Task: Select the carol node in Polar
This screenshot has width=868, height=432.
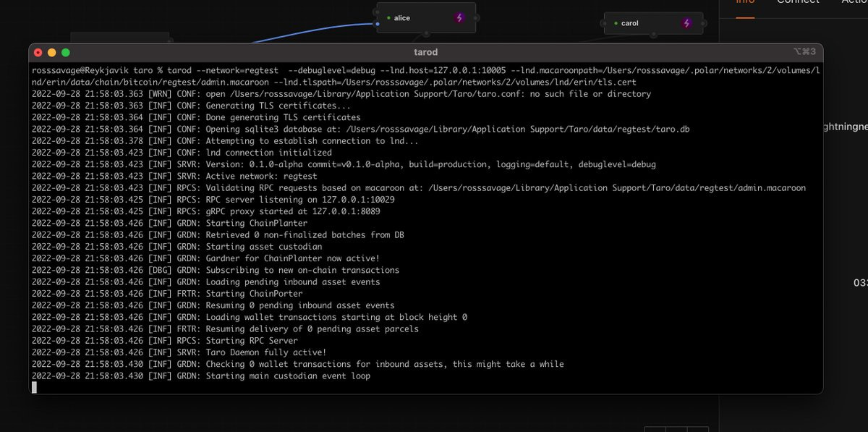Action: (x=653, y=23)
